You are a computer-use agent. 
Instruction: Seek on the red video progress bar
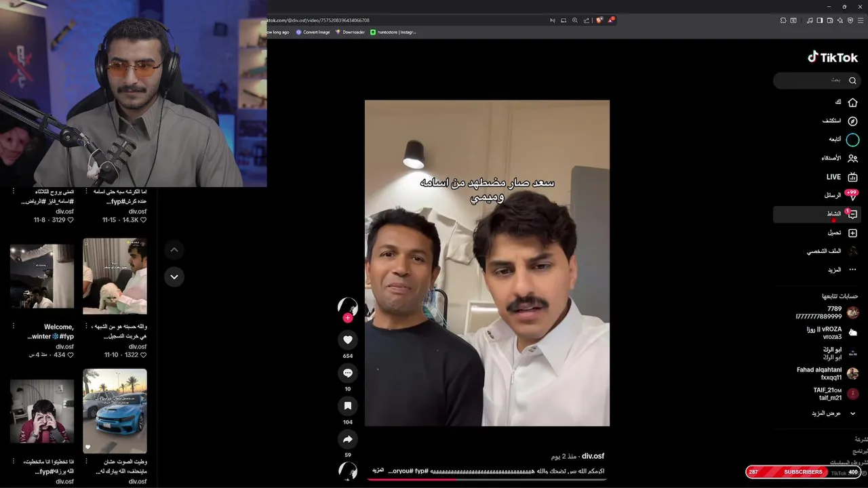pos(487,479)
